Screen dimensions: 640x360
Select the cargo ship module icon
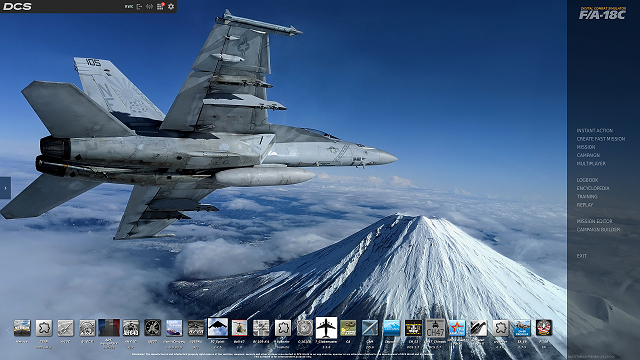pyautogui.click(x=174, y=328)
